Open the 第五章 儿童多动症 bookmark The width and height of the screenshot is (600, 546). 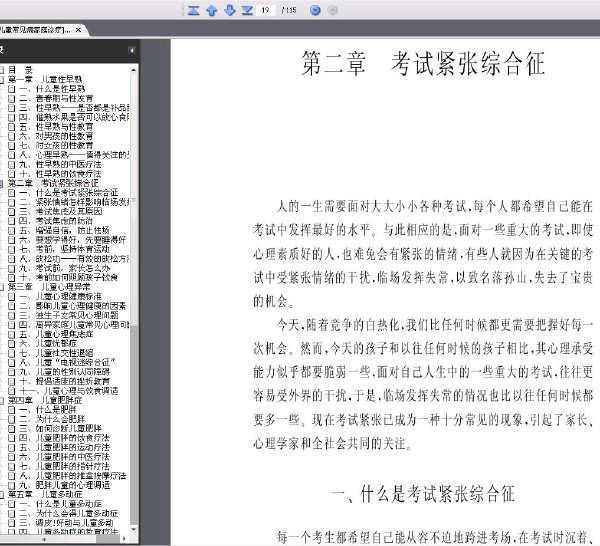(x=45, y=494)
